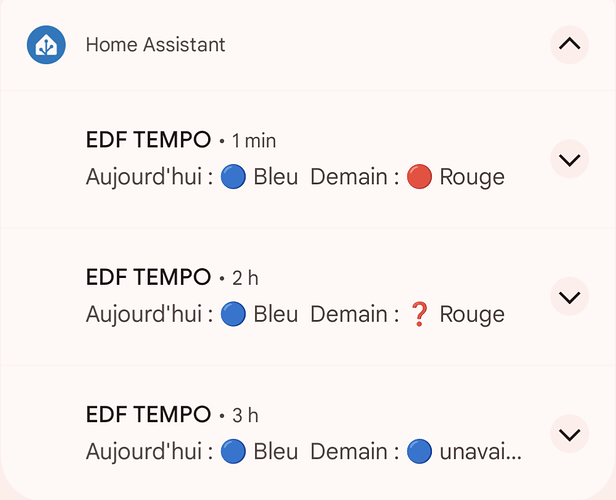Image resolution: width=616 pixels, height=500 pixels.
Task: Open the Home Assistant header label
Action: pyautogui.click(x=156, y=44)
